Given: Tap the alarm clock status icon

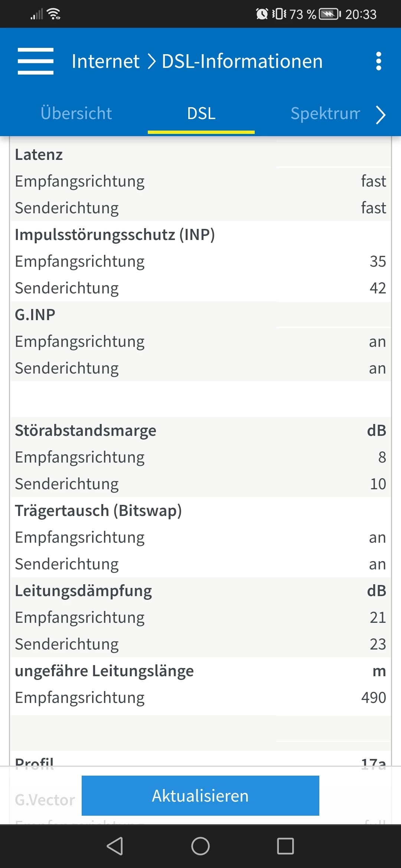Looking at the screenshot, I should pos(262,14).
